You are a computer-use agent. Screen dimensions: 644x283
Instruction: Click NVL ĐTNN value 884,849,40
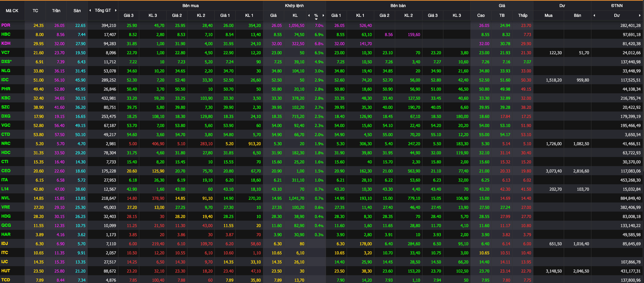tap(631, 198)
